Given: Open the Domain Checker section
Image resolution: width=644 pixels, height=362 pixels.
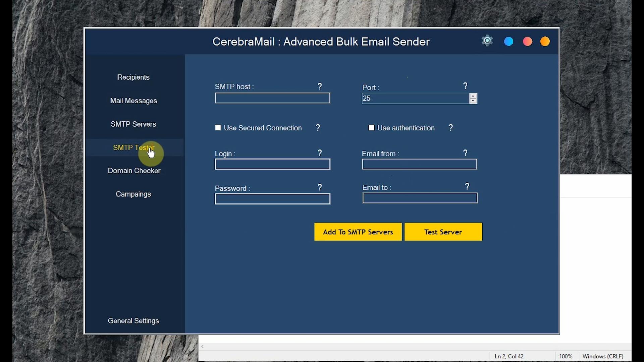Looking at the screenshot, I should [134, 171].
